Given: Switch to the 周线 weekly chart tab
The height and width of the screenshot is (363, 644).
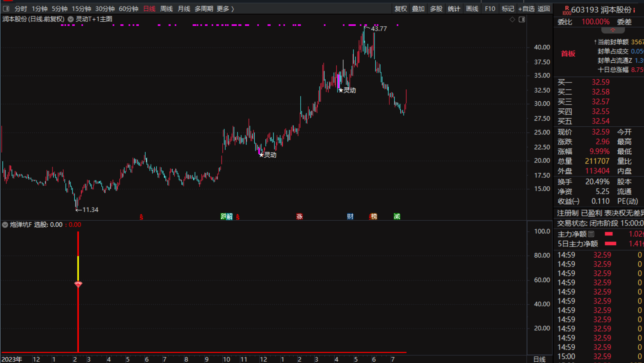Looking at the screenshot, I should tap(166, 9).
